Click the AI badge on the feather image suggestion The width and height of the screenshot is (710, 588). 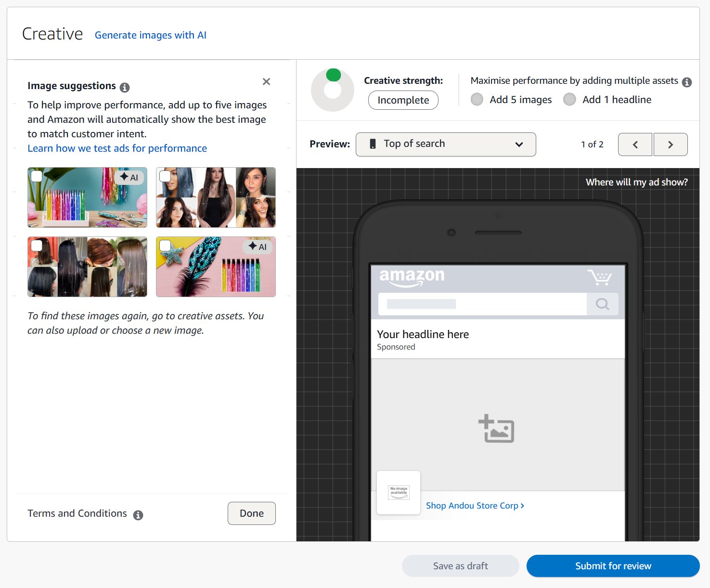258,247
